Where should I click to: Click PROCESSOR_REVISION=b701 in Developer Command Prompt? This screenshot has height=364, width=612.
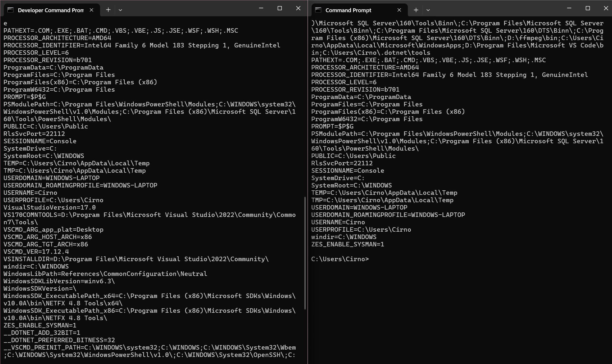[x=48, y=60]
